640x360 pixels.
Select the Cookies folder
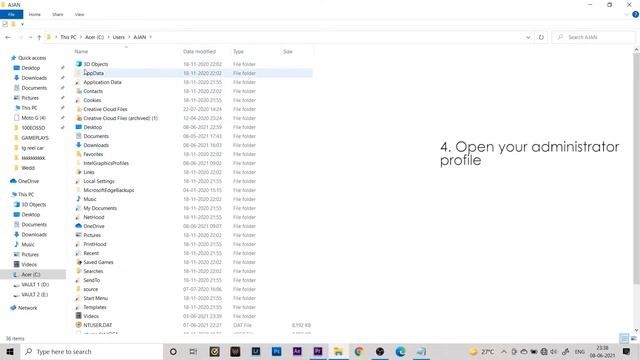[x=92, y=100]
